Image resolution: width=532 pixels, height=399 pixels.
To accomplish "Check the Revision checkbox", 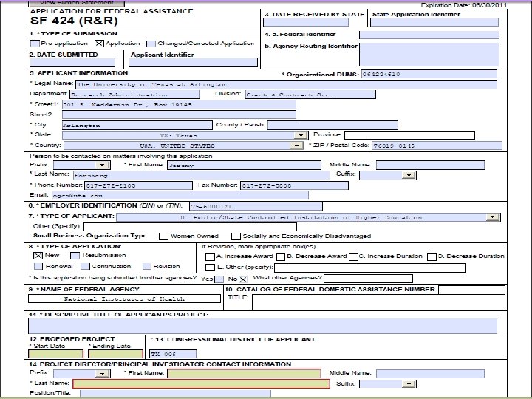I will (146, 266).
